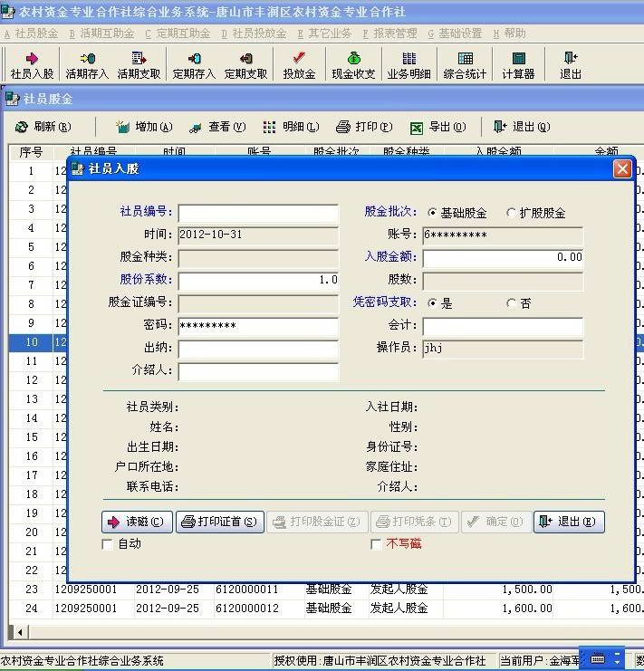Click the main toolbar 退出 icon
Screen dimensions: 644x671
pos(571,65)
